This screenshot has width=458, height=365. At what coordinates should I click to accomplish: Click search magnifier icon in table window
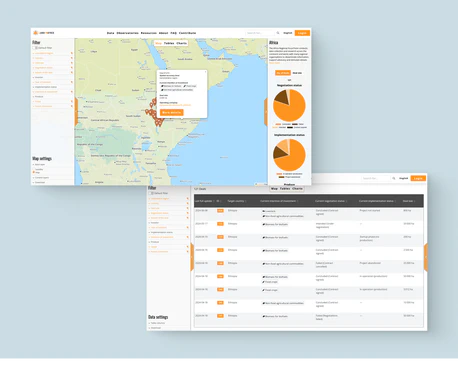click(394, 178)
